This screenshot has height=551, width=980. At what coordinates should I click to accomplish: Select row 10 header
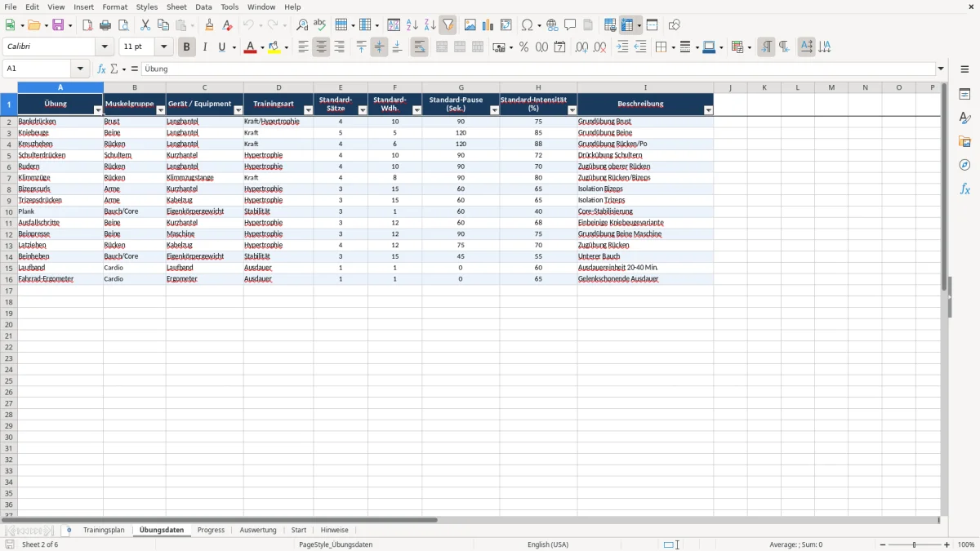click(9, 211)
